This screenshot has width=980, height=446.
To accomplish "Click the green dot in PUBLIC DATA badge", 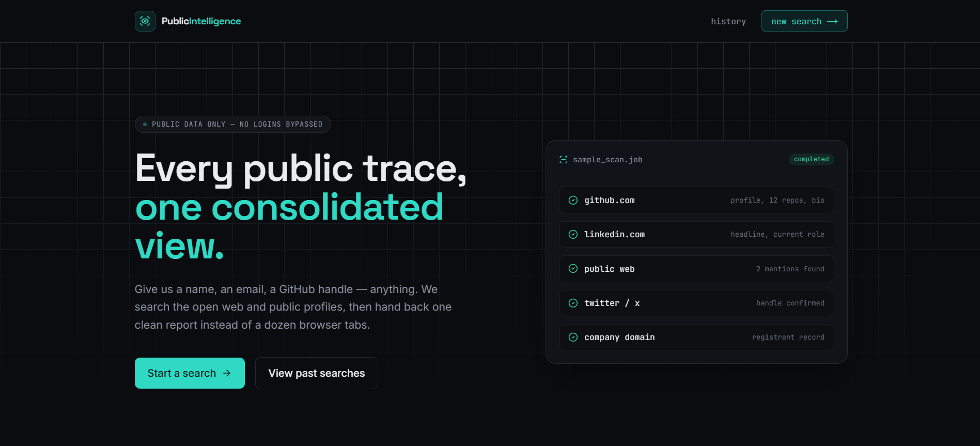I will pyautogui.click(x=145, y=125).
